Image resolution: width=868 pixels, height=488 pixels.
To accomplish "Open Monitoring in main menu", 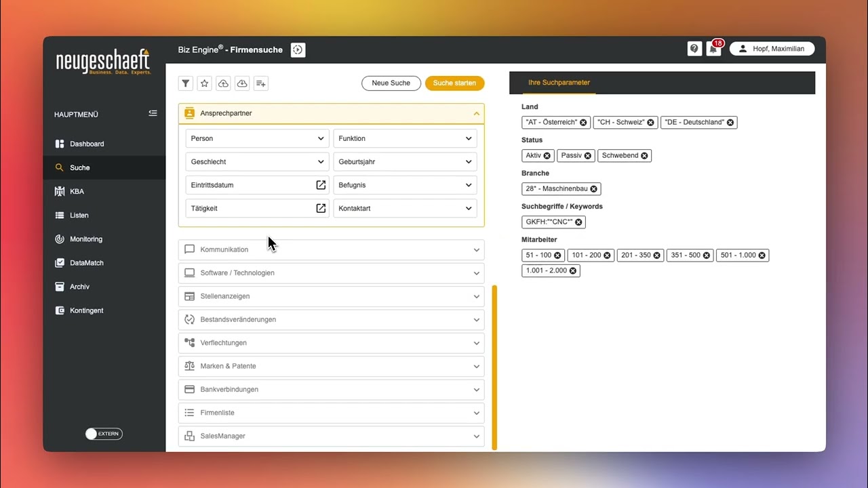I will click(x=104, y=239).
